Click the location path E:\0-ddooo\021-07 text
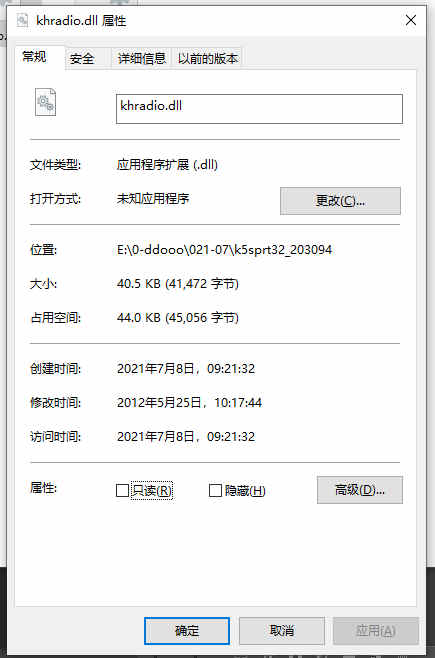 click(x=224, y=250)
